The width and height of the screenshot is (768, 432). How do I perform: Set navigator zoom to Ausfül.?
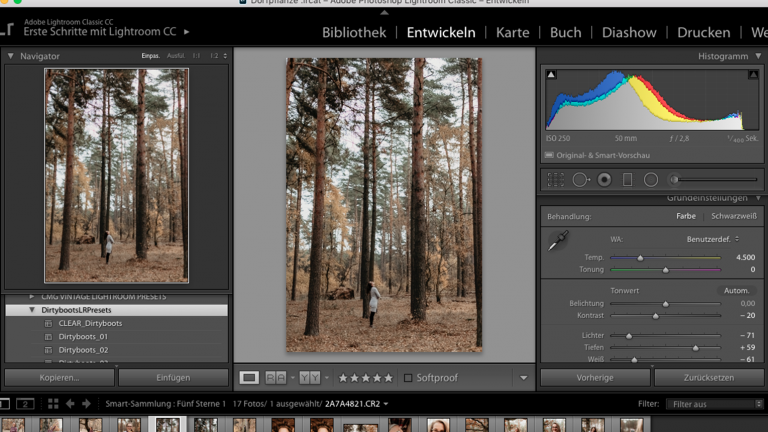175,56
